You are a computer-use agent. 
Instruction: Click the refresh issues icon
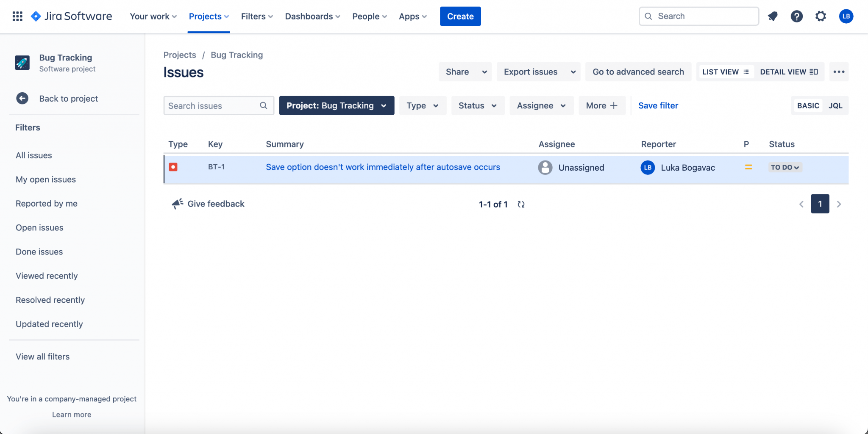tap(521, 204)
